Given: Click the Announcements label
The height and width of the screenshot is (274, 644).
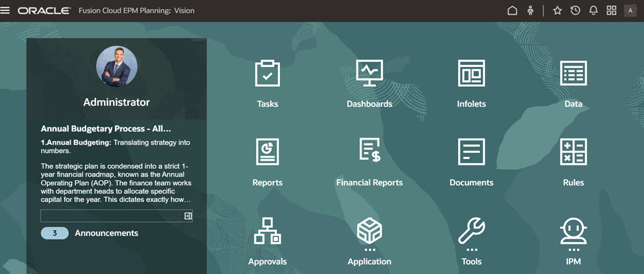Looking at the screenshot, I should coord(106,233).
